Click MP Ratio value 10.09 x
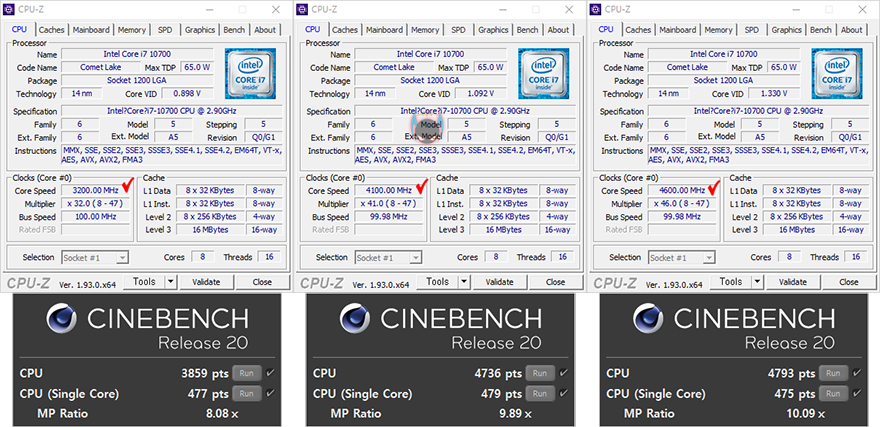Image resolution: width=880 pixels, height=427 pixels. (806, 415)
